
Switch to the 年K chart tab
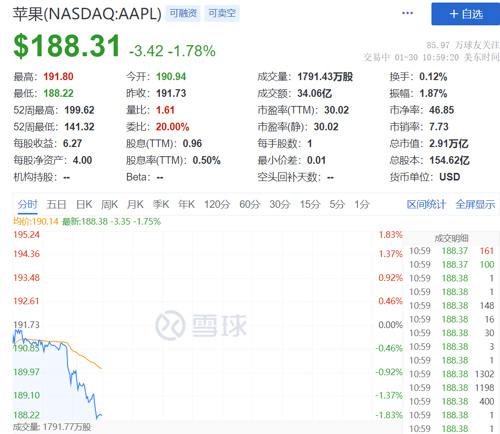click(x=186, y=204)
